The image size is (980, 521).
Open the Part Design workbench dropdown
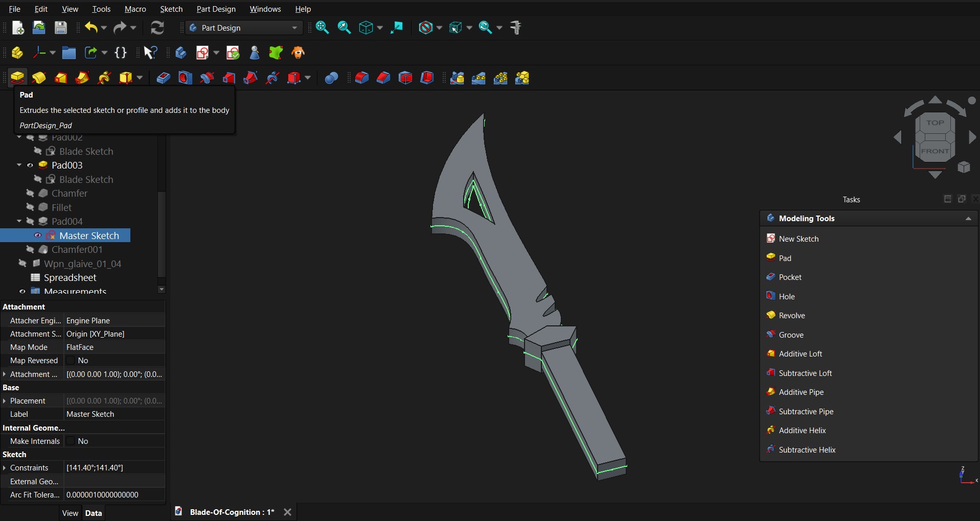coord(244,28)
